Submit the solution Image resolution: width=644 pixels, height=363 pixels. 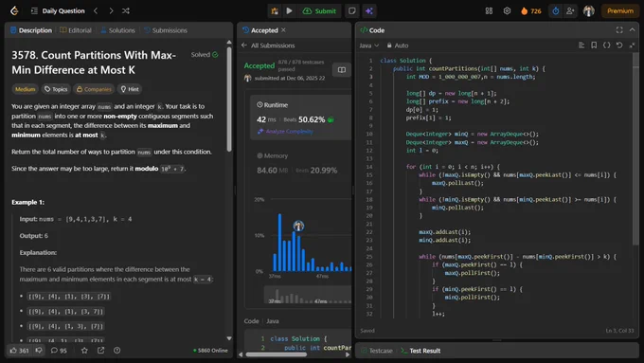pyautogui.click(x=319, y=11)
